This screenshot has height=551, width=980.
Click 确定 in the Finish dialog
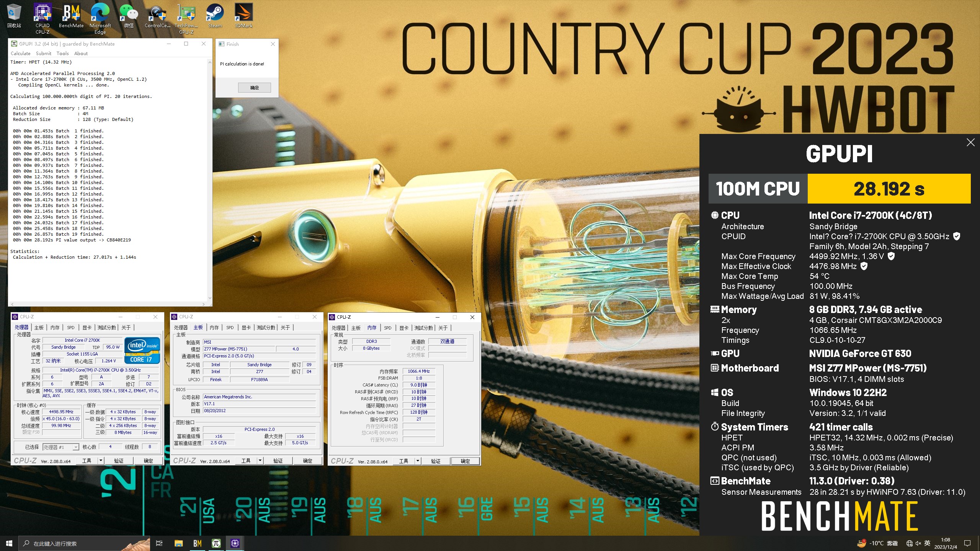(254, 88)
